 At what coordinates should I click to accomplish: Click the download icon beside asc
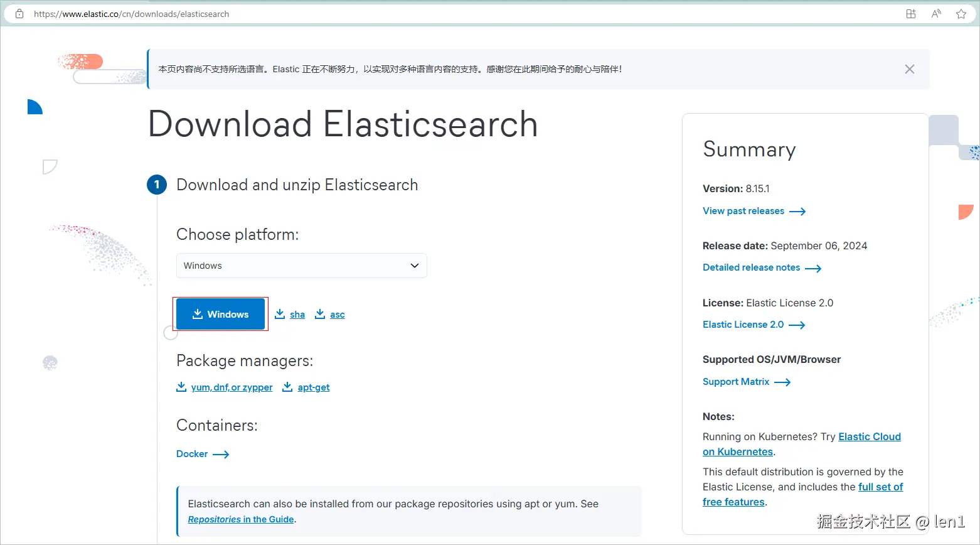pyautogui.click(x=320, y=314)
